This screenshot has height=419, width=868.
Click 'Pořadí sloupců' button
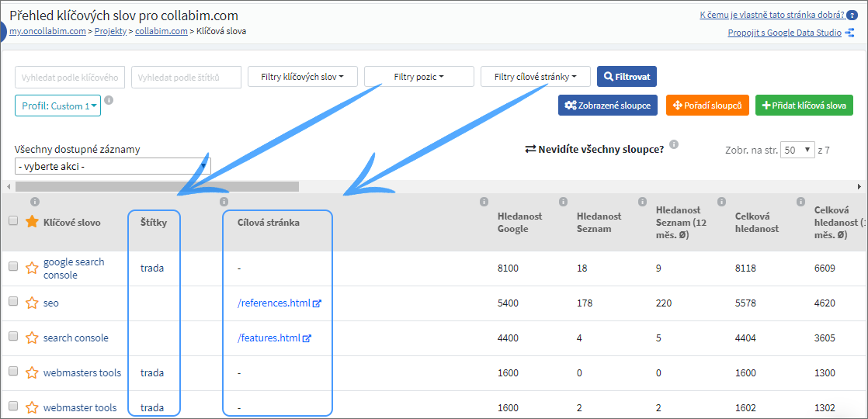pos(708,105)
